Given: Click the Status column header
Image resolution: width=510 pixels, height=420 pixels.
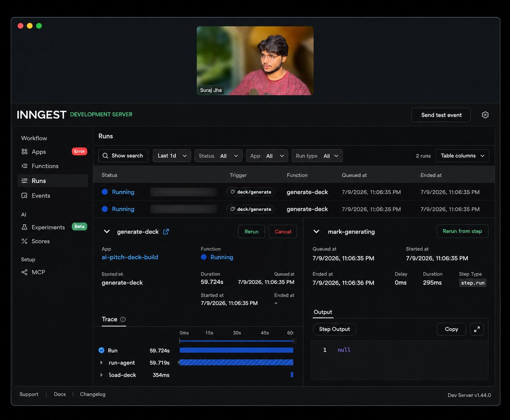Looking at the screenshot, I should coord(109,175).
